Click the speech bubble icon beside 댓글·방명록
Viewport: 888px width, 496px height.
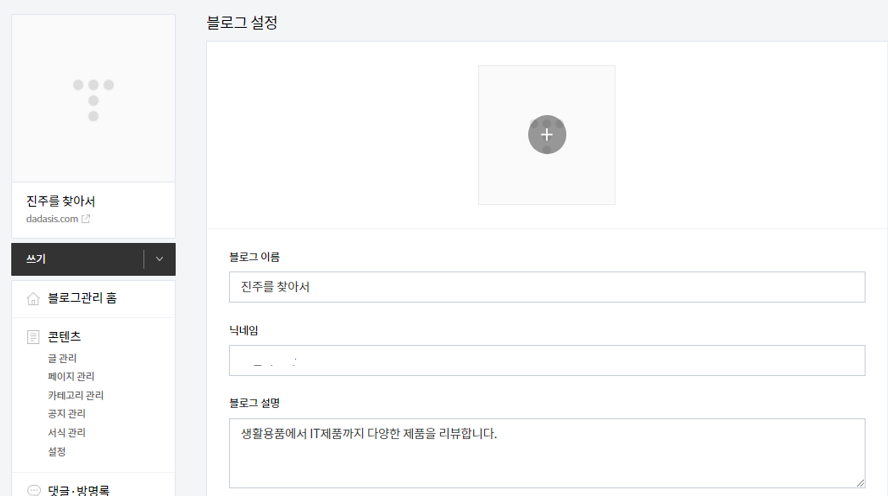[x=34, y=490]
